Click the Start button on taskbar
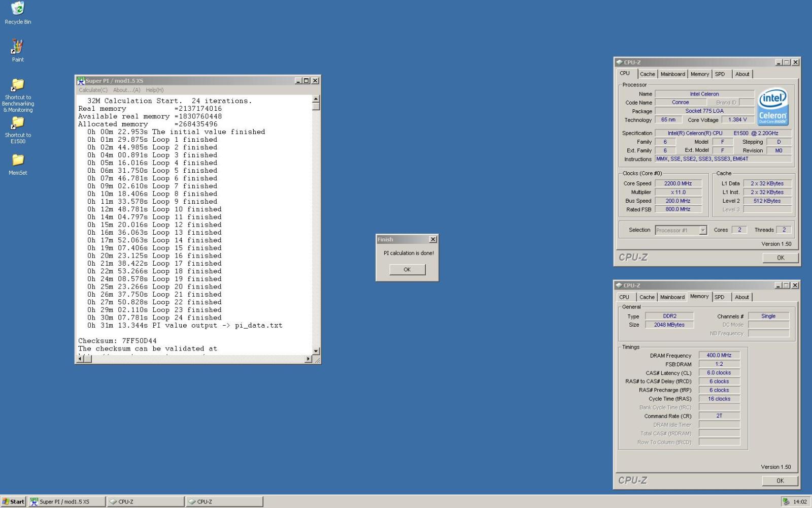Screen dimensions: 812x508 13,501
